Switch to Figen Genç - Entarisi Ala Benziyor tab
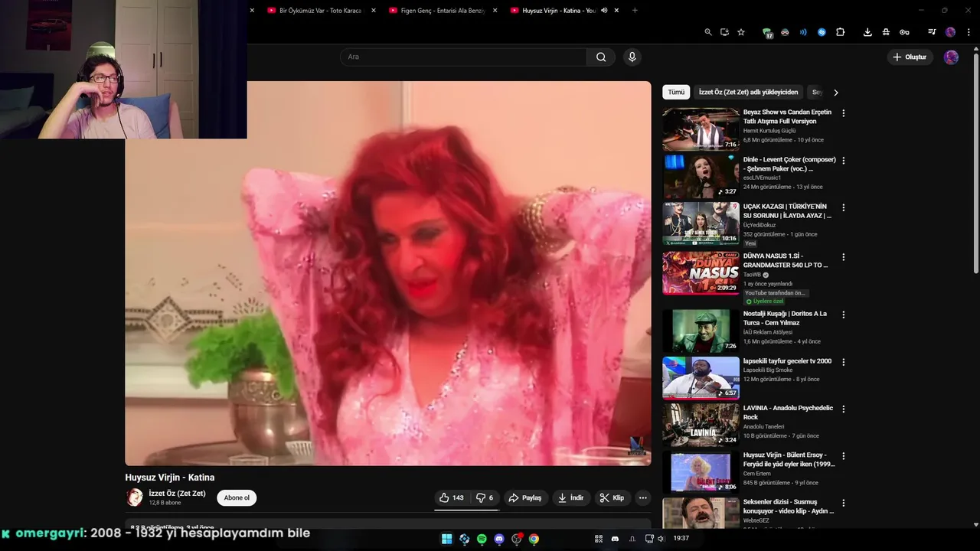Image resolution: width=980 pixels, height=551 pixels. (x=436, y=11)
